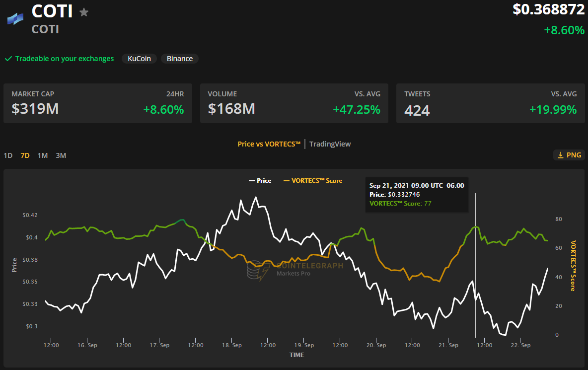This screenshot has height=370, width=588.
Task: Click the 0 VORTECS score axis label
Action: (x=557, y=335)
